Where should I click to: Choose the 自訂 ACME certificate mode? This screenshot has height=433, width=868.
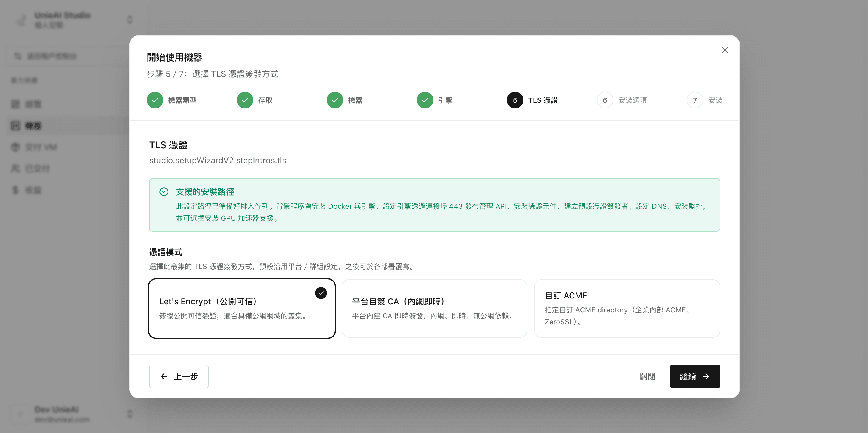(627, 309)
